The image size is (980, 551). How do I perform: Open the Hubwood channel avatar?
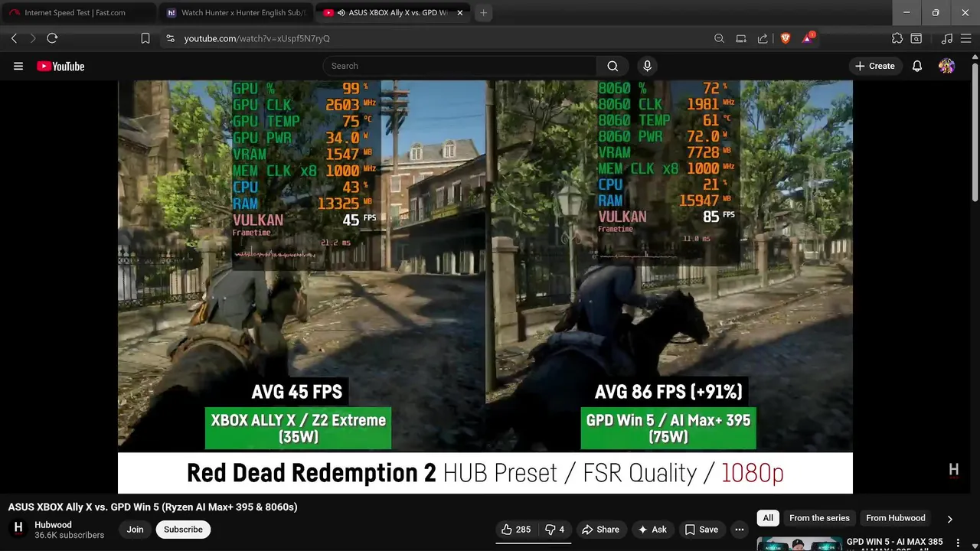point(18,528)
